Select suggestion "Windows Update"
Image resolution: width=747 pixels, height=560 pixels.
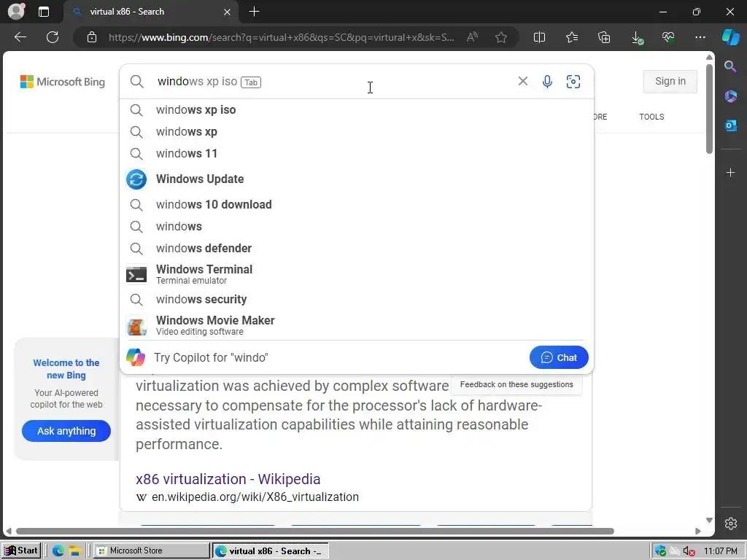357,179
